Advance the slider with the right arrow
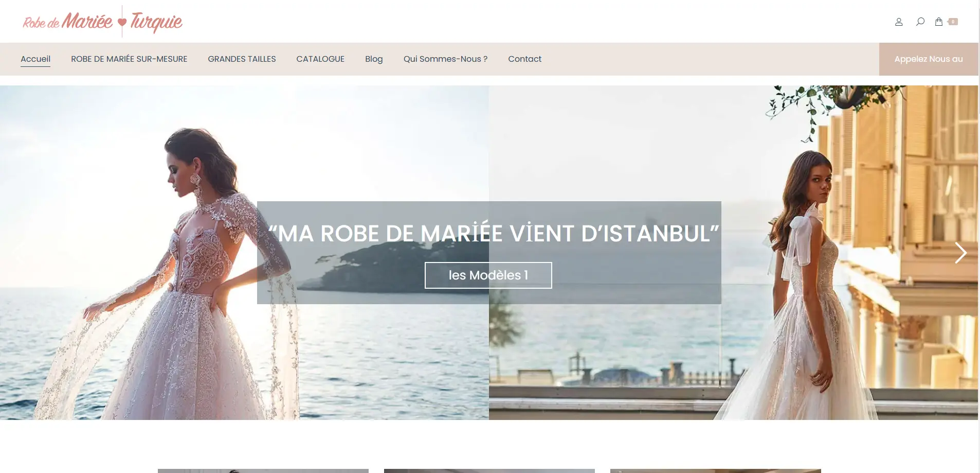Viewport: 980px width, 473px height. (960, 253)
